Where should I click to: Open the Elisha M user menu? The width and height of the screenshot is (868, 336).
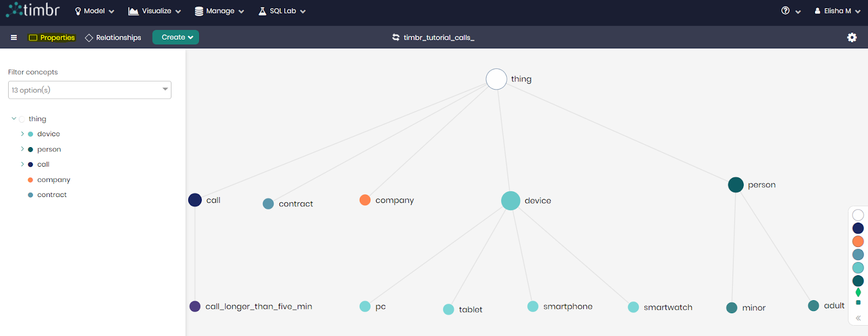tap(837, 11)
